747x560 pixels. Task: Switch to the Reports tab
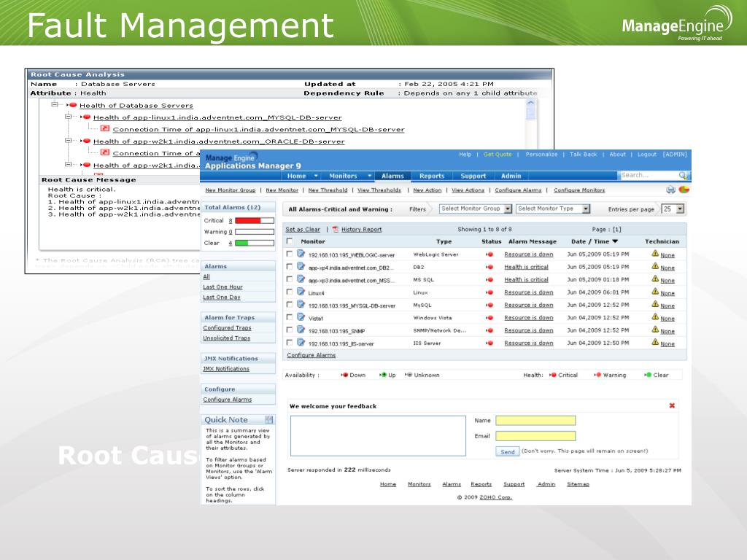[x=432, y=176]
